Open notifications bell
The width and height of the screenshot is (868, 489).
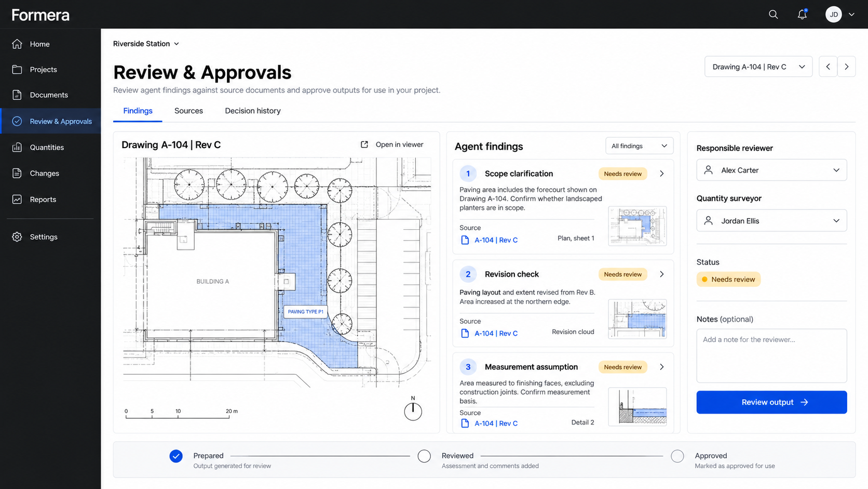(802, 15)
